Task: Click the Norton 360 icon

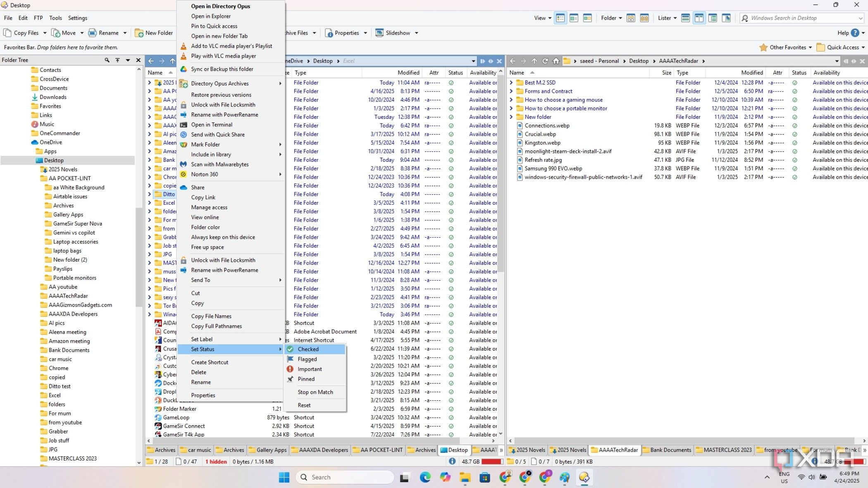Action: (184, 174)
